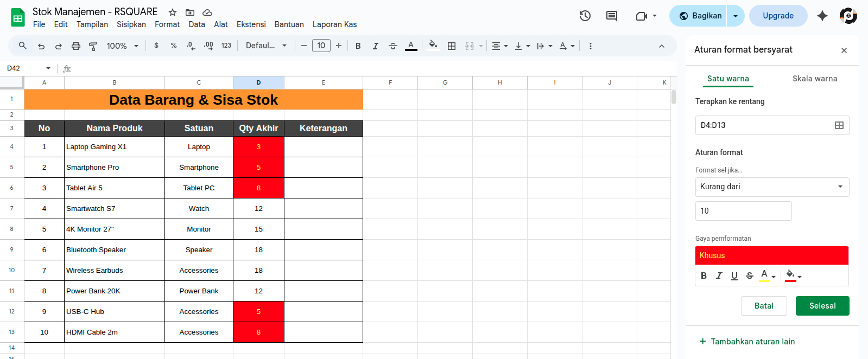Click the paint format roller icon
Viewport: 868px width, 359px height.
93,46
